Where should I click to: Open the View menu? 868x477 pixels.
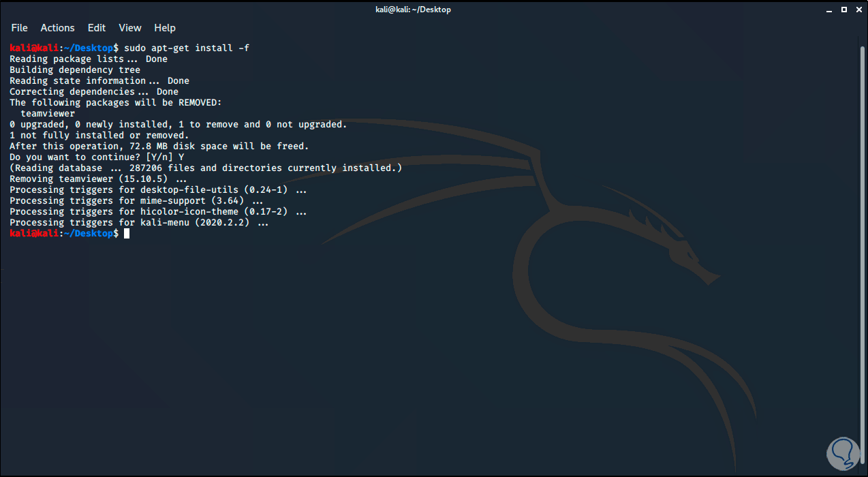130,28
